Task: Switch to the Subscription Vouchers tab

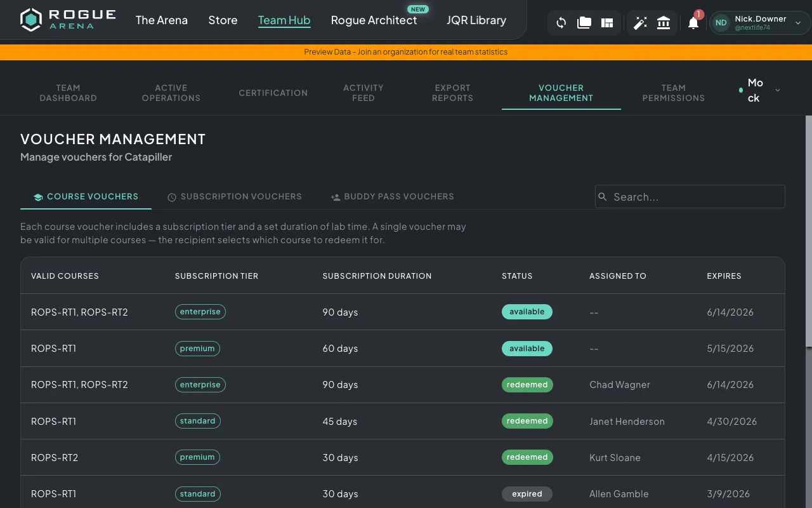Action: (x=235, y=196)
